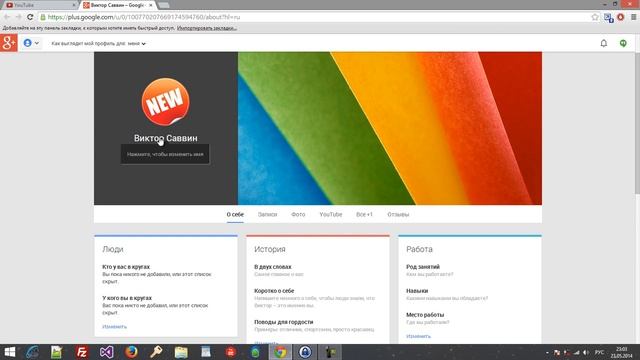Open File Explorer from the taskbar
This screenshot has height=360, width=640.
(x=181, y=352)
